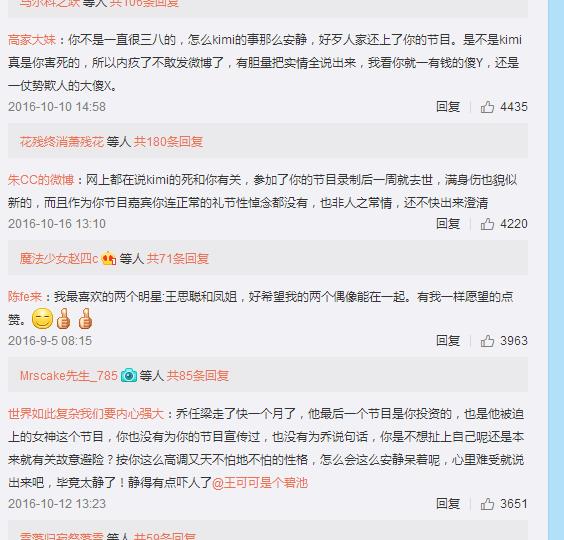Click heart-eyes emoji after 魔法少女赵四c
564x540 pixels.
pyautogui.click(x=109, y=258)
